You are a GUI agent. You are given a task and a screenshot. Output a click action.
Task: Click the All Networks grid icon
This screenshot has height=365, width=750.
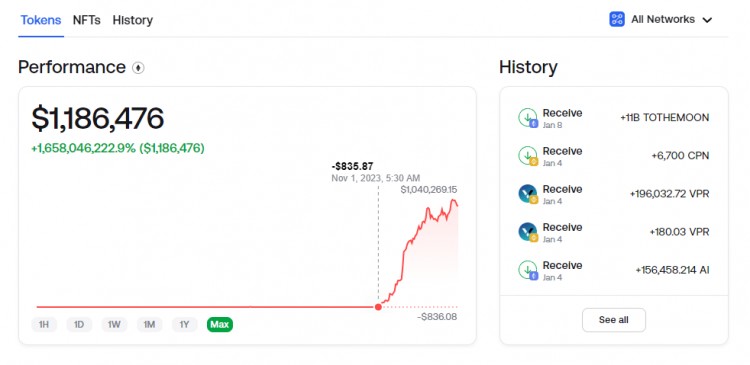[617, 19]
